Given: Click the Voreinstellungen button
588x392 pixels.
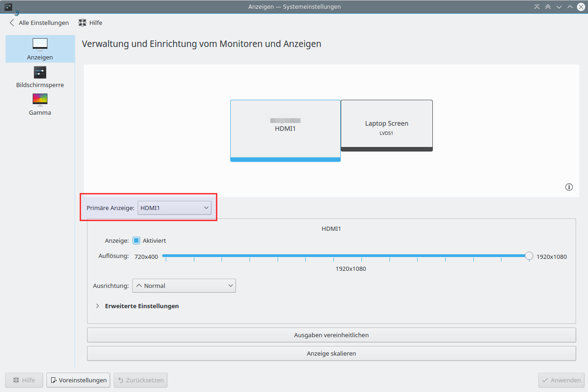Looking at the screenshot, I should tap(78, 380).
